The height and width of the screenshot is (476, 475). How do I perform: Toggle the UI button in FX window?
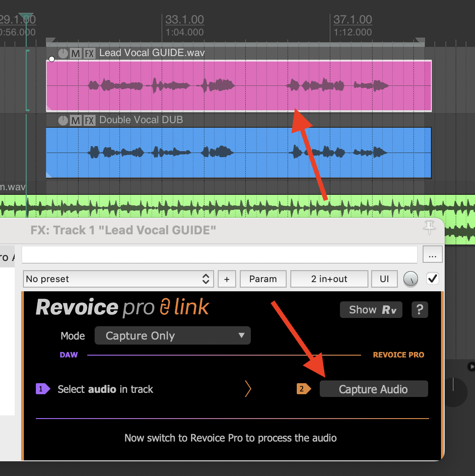(385, 279)
